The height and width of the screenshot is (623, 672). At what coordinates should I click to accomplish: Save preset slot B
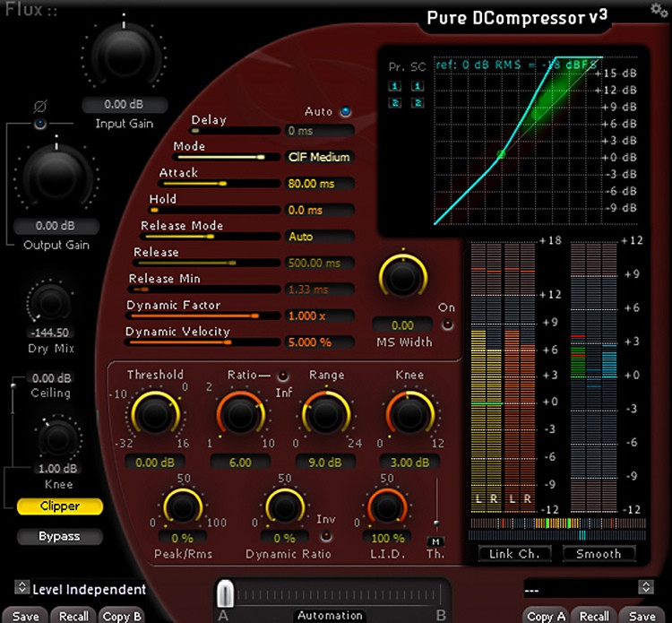click(642, 616)
